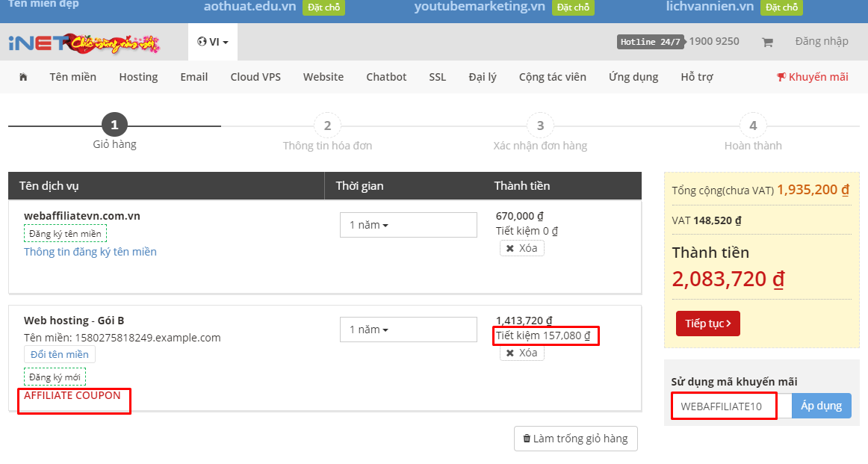Open the shopping cart icon

click(x=767, y=42)
